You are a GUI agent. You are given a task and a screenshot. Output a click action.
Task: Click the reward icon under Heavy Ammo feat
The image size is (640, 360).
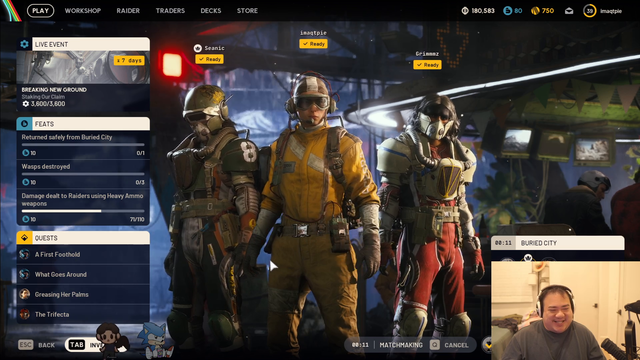coord(26,219)
